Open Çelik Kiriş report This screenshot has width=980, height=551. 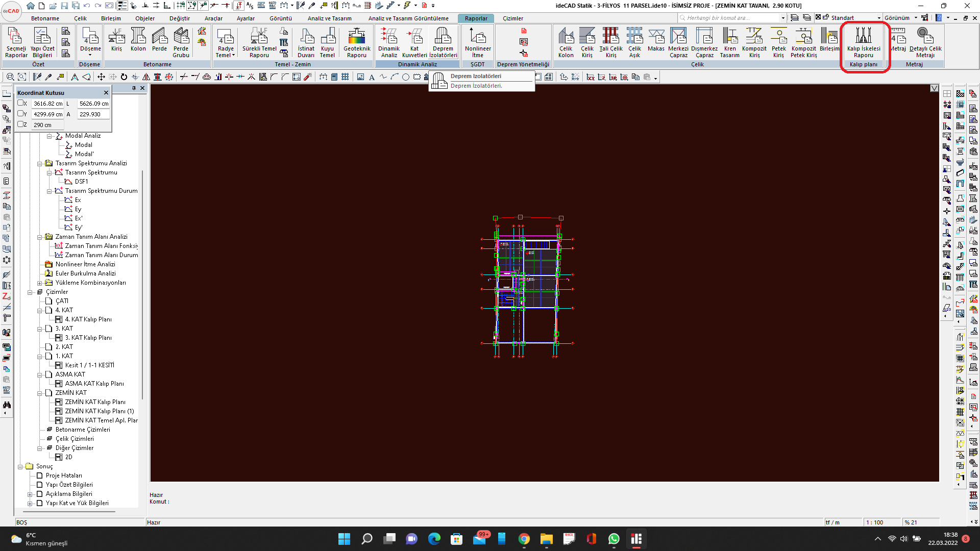click(x=587, y=42)
